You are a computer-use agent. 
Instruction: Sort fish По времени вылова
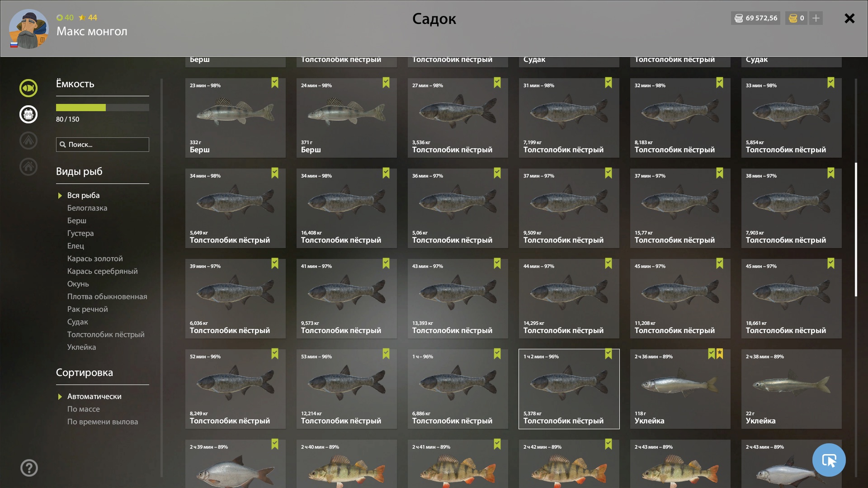(103, 422)
